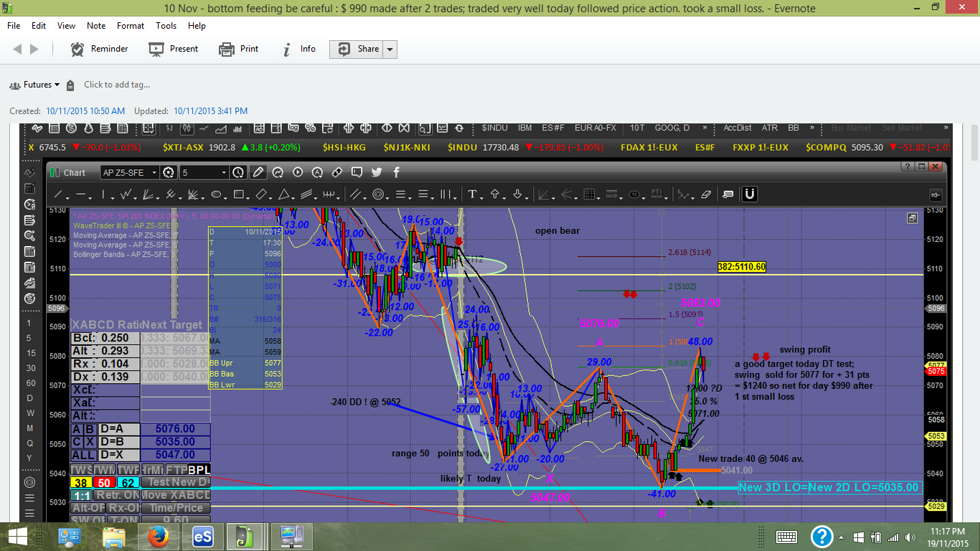Open the grid tool dropdown arrow
The height and width of the screenshot is (551, 980).
[x=599, y=197]
